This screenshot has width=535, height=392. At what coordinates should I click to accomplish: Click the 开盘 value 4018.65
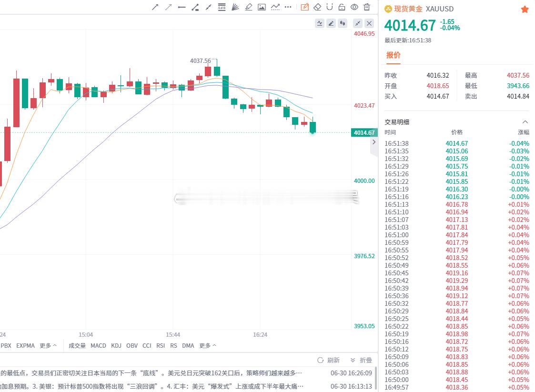pos(438,86)
